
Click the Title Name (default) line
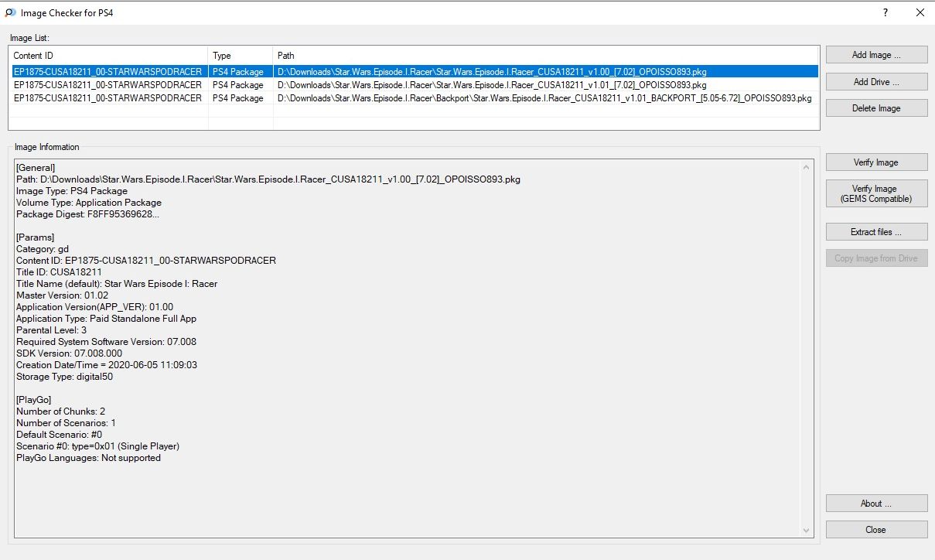[x=117, y=284]
